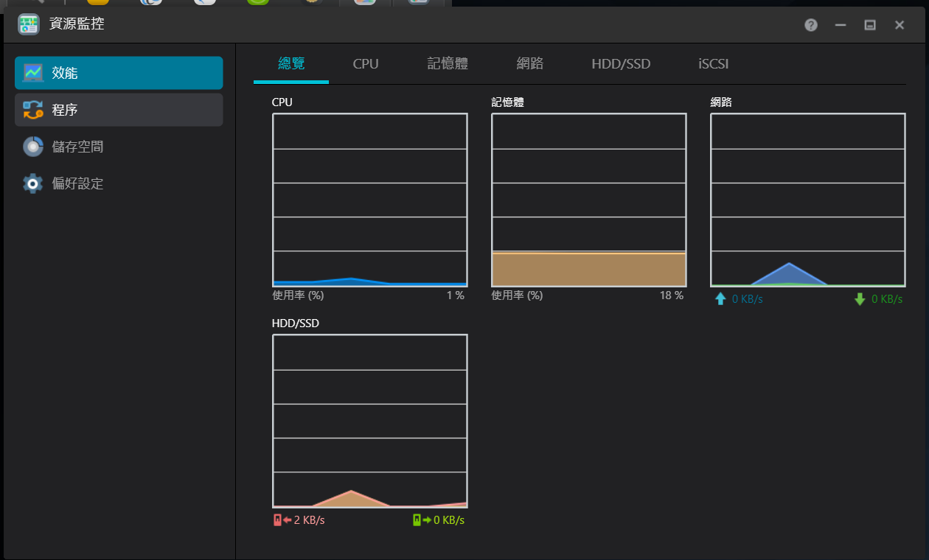Viewport: 929px width, 560px height.
Task: Select the 效能 performance icon in sidebar
Action: coord(33,73)
